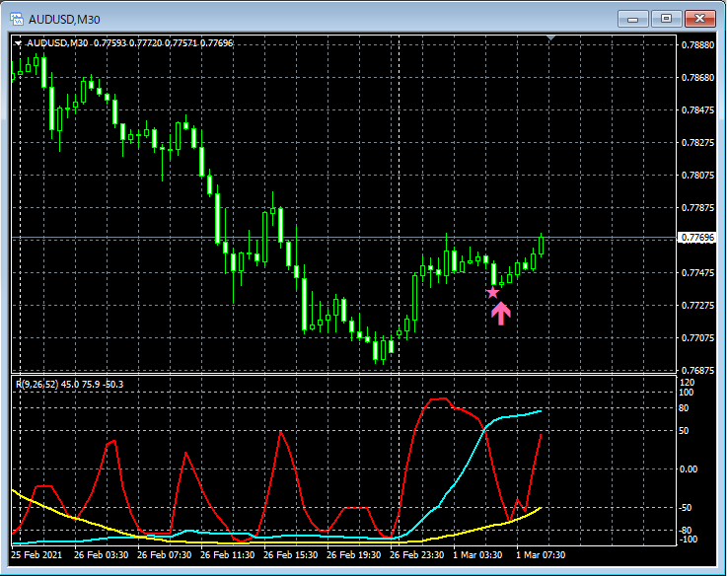
Task: Click the AUDUSD,M30 OHLC header text
Action: (x=129, y=43)
